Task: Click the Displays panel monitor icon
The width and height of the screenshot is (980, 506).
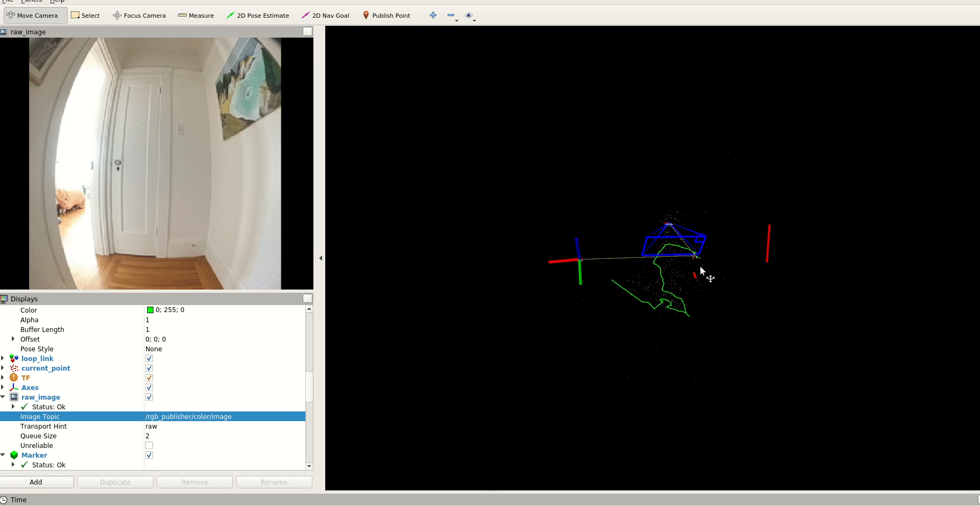Action: click(4, 299)
